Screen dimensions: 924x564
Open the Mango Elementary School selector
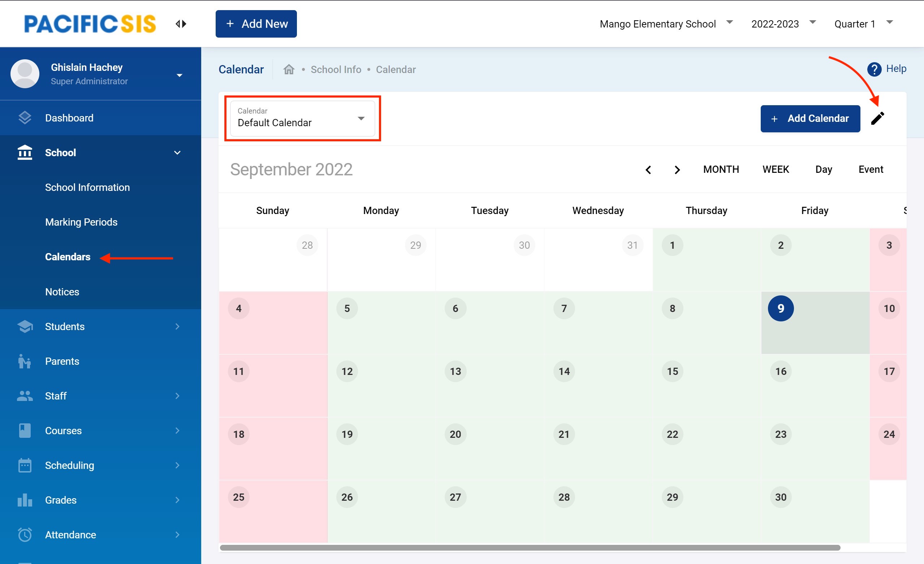click(666, 24)
